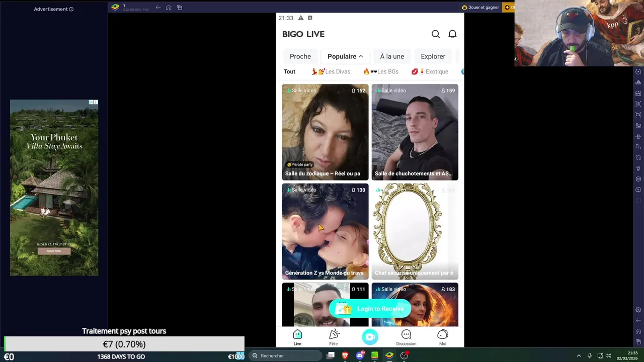Select the Les BGs category filter
644x362 pixels.
381,71
